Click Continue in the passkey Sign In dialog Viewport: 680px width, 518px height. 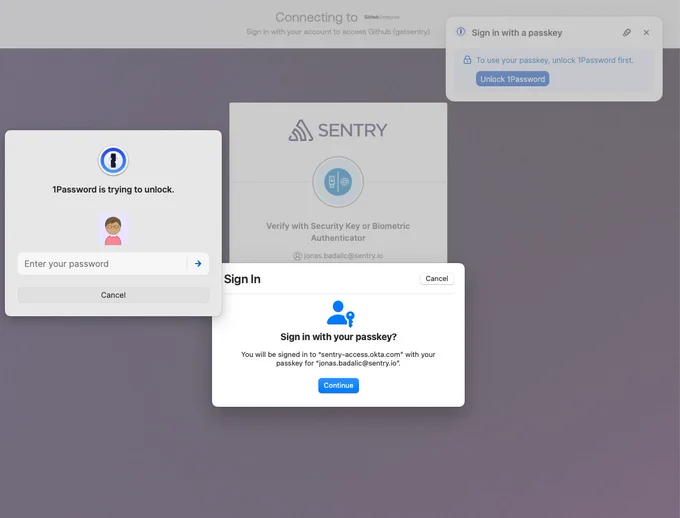338,386
